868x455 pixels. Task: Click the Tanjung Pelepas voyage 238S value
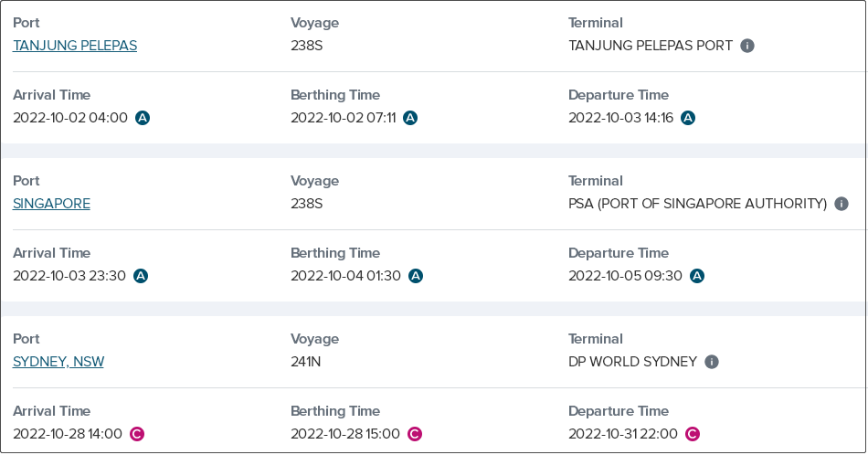[307, 46]
